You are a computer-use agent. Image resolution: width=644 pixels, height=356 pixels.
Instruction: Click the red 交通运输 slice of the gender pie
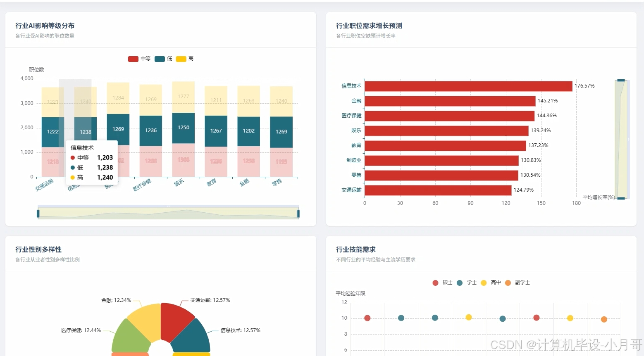[x=176, y=322]
